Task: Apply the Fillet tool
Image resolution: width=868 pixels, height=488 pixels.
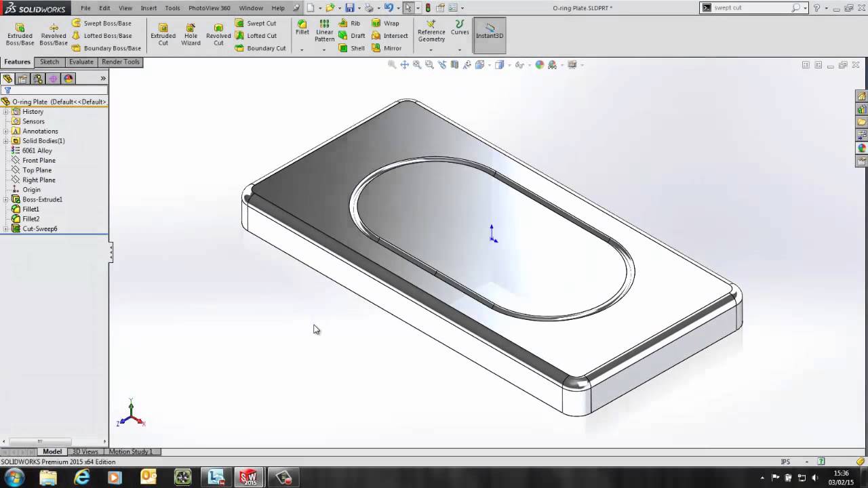Action: (x=302, y=27)
